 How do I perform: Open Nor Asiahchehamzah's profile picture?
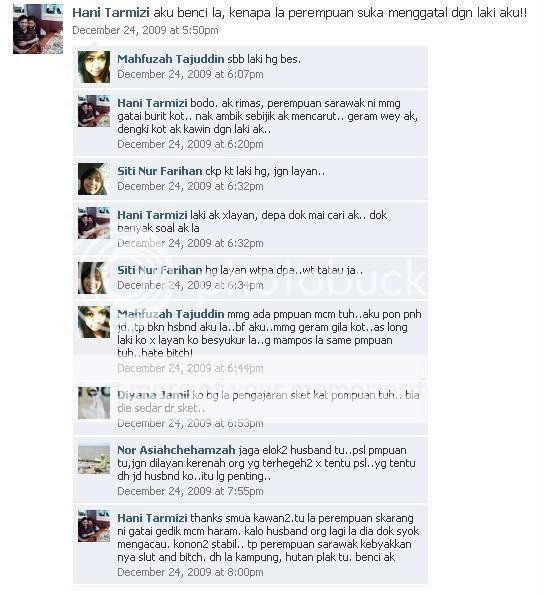click(94, 458)
